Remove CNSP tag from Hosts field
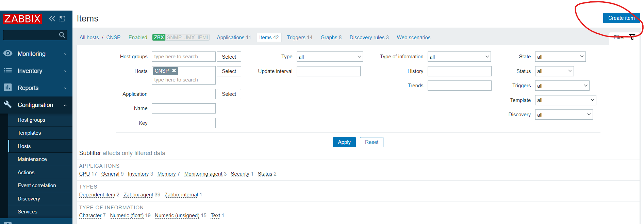The width and height of the screenshot is (644, 224). (x=174, y=71)
